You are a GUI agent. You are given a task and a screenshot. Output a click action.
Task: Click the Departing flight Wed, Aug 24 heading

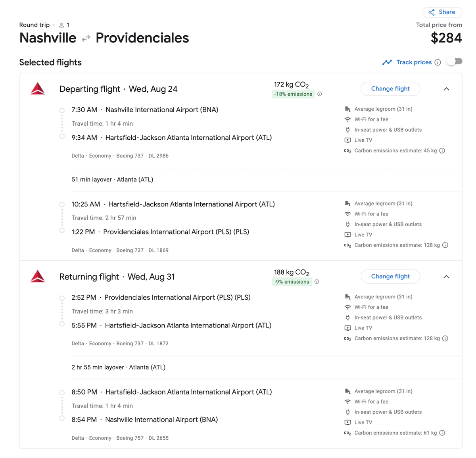pyautogui.click(x=118, y=89)
